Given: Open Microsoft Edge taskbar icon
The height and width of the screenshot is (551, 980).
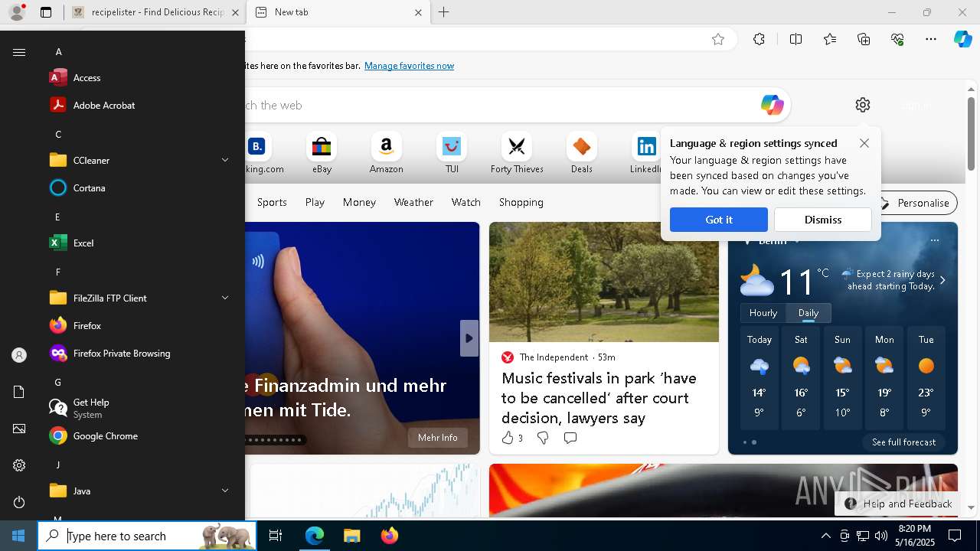Looking at the screenshot, I should tap(315, 536).
